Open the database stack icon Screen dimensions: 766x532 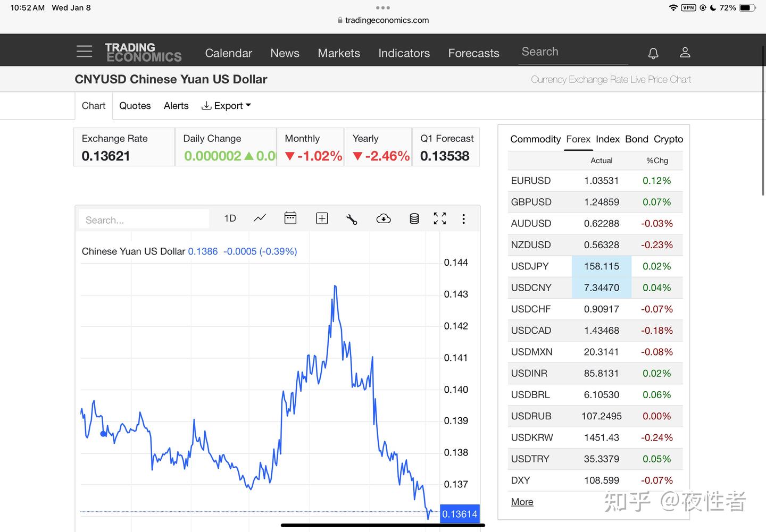coord(414,218)
